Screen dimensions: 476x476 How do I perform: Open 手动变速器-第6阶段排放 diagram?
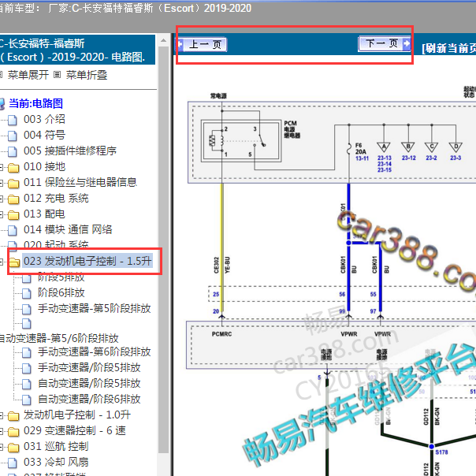pyautogui.click(x=95, y=352)
